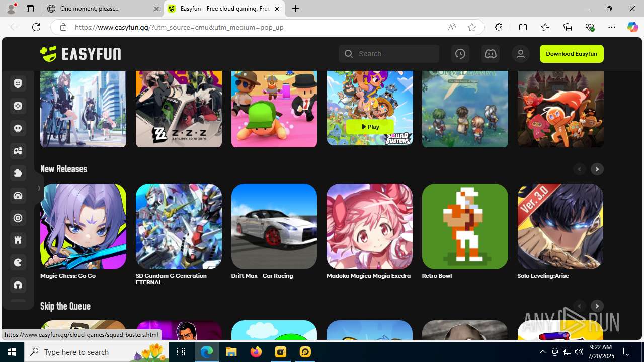The image size is (644, 362).
Task: Select the castle tower strategy category
Action: (18, 240)
